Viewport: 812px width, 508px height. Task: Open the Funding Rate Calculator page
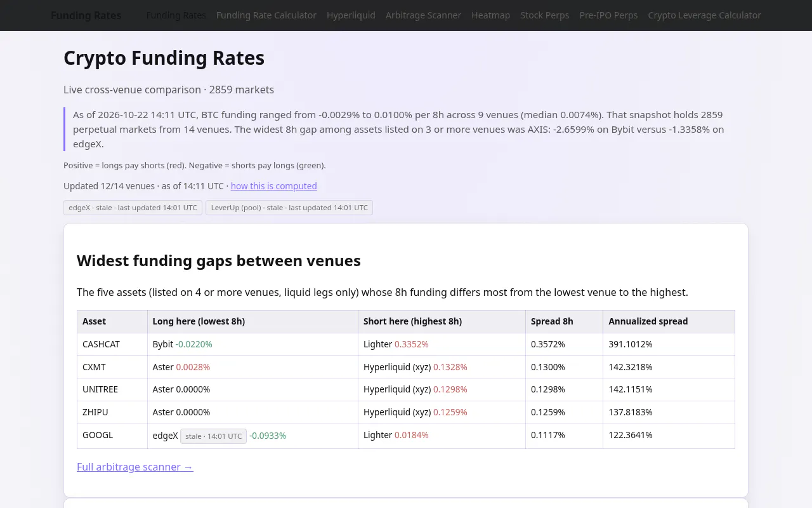click(x=266, y=15)
